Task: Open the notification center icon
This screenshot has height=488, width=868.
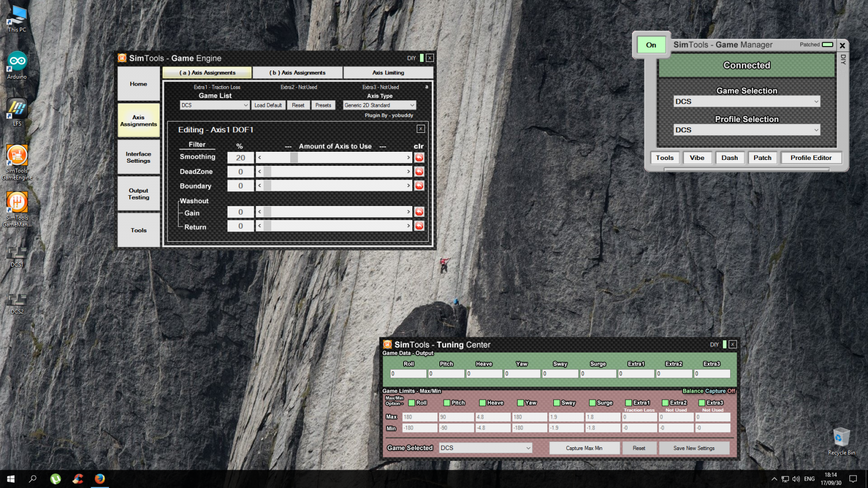Action: [853, 479]
